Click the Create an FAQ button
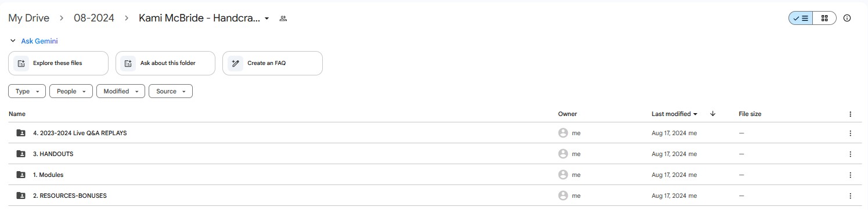Image resolution: width=868 pixels, height=210 pixels. click(272, 63)
